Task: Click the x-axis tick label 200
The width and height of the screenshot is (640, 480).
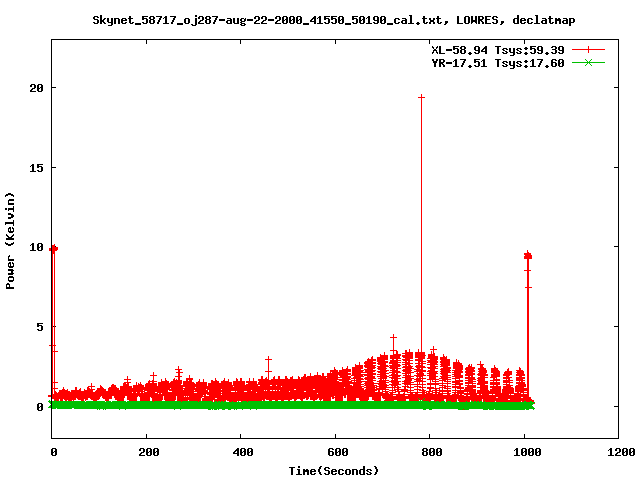Action: coord(149,452)
